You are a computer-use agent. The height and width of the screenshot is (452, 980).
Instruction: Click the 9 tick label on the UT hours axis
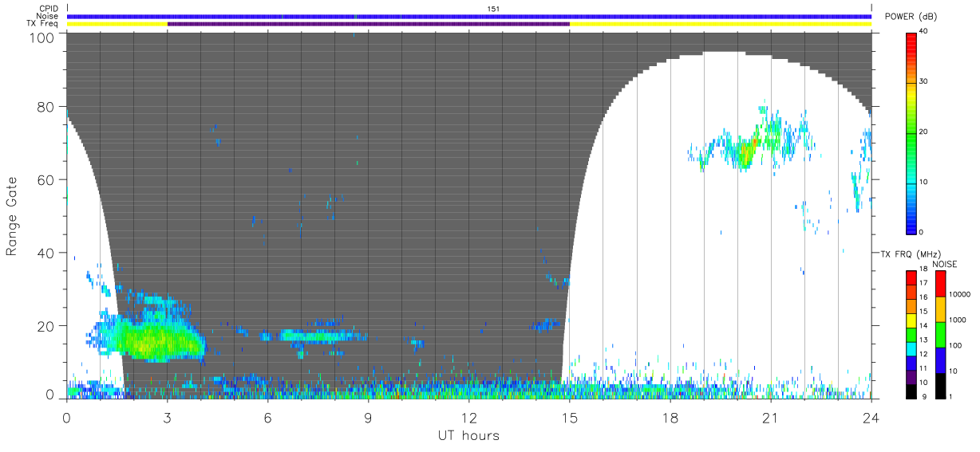point(369,418)
